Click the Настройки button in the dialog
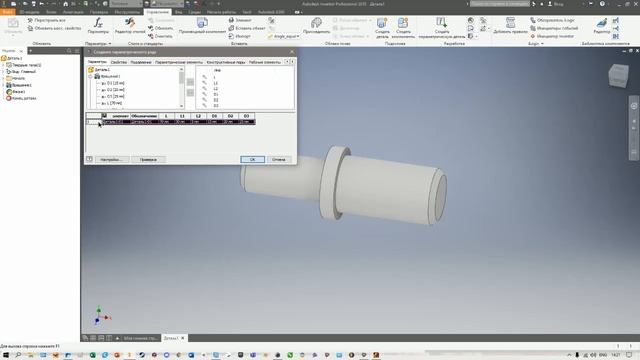 click(111, 160)
